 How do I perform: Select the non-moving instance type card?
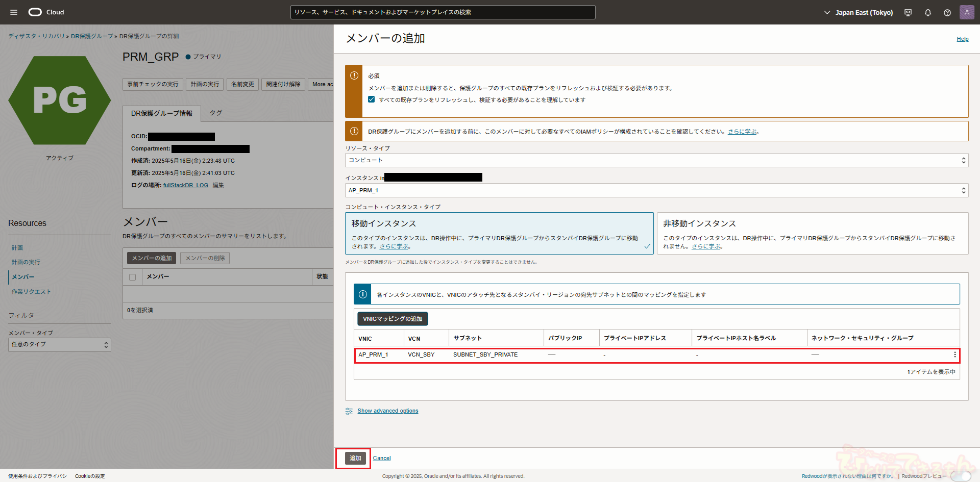[x=812, y=234]
